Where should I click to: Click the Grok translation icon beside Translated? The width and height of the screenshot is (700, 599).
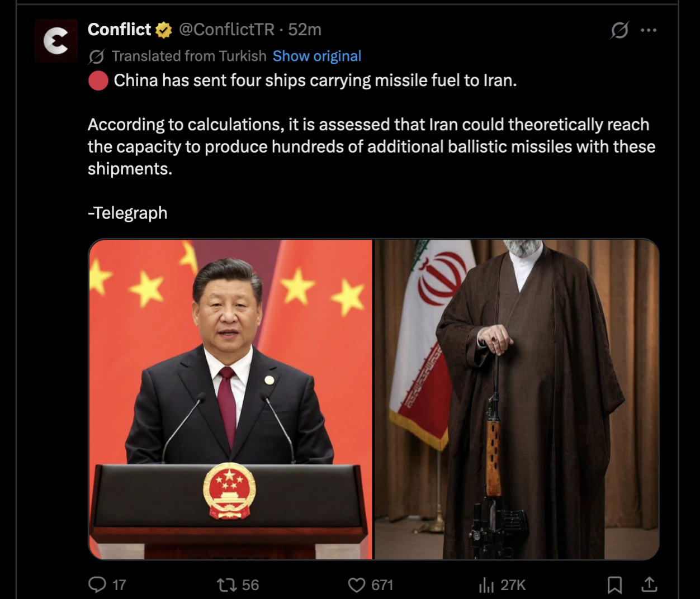coord(96,56)
